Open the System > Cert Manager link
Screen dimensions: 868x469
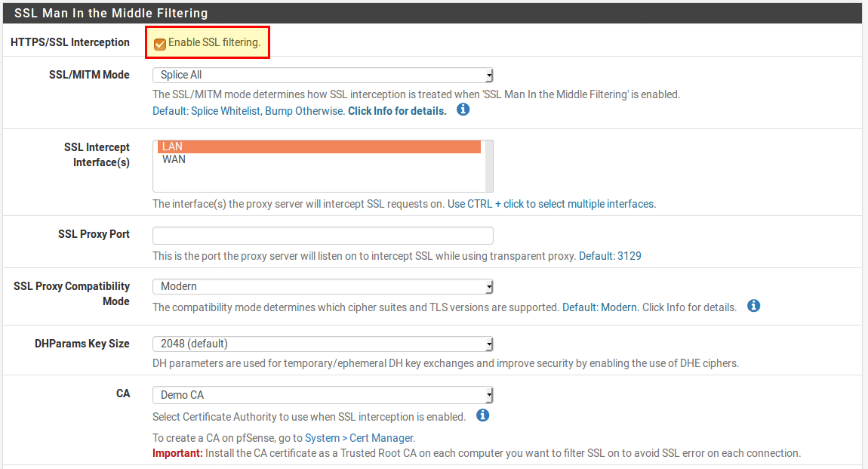(359, 438)
